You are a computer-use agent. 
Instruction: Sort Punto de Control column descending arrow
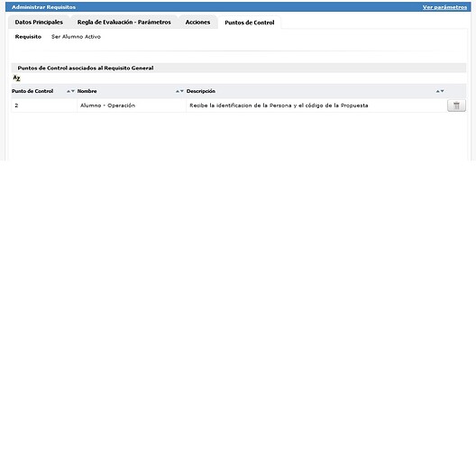pos(73,91)
